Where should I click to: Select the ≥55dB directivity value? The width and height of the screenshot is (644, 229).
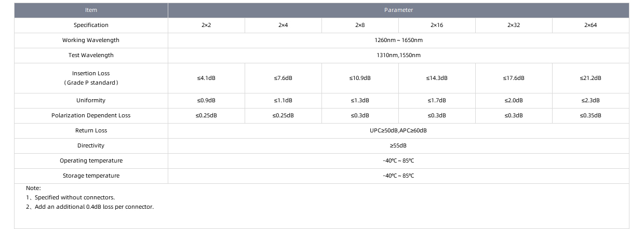[x=398, y=146]
